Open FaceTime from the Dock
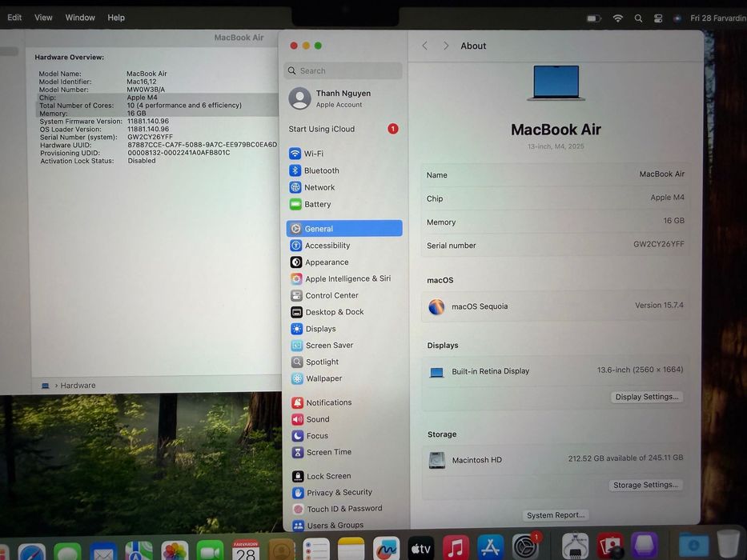Viewport: 747px width, 560px height. pos(210,550)
